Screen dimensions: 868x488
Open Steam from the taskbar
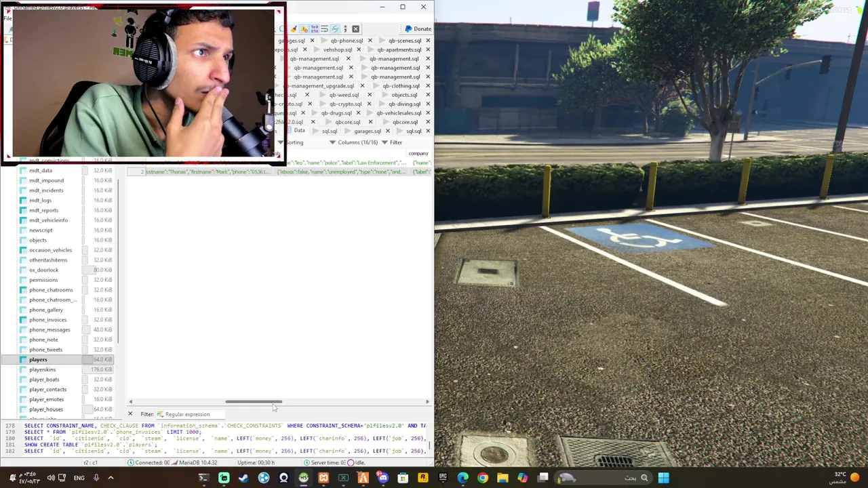pyautogui.click(x=243, y=478)
